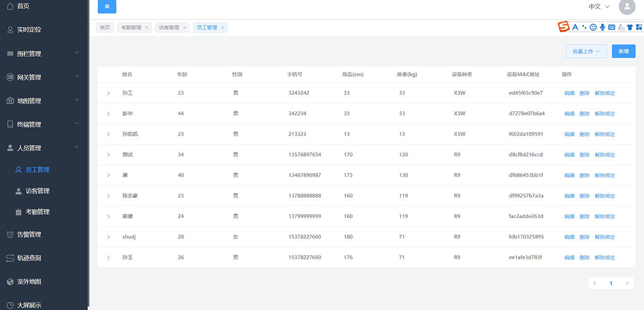Expand the 地图管理 sidebar menu
This screenshot has width=644, height=310.
(x=76, y=100)
